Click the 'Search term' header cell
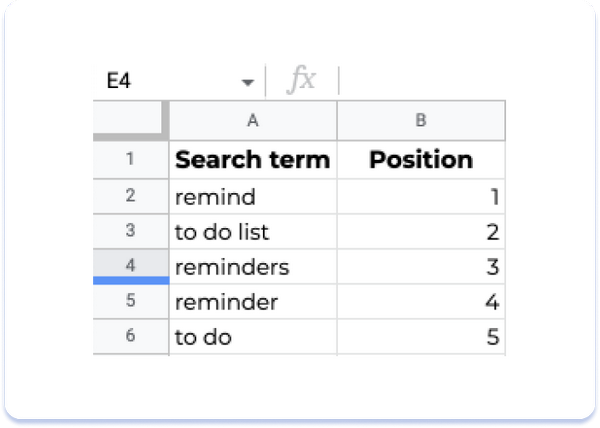Viewport: 600px width, 428px height. coord(253,159)
